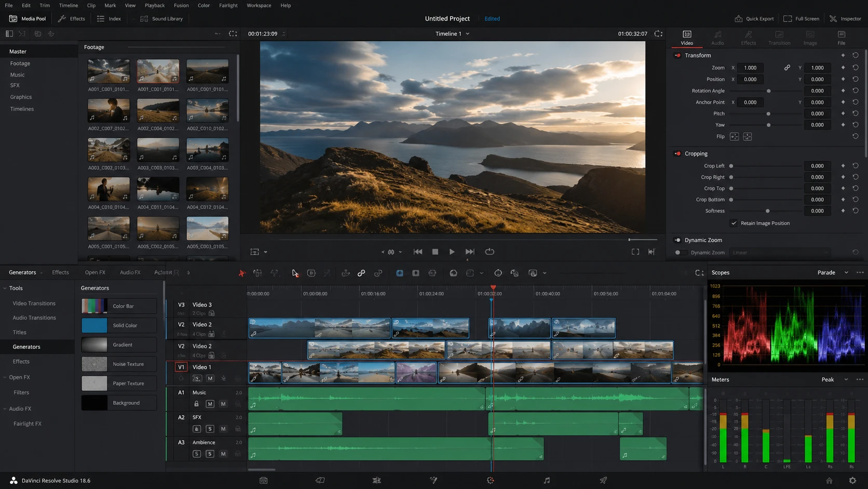Flip the image horizontally
Viewport: 868px width, 489px height.
pyautogui.click(x=734, y=137)
